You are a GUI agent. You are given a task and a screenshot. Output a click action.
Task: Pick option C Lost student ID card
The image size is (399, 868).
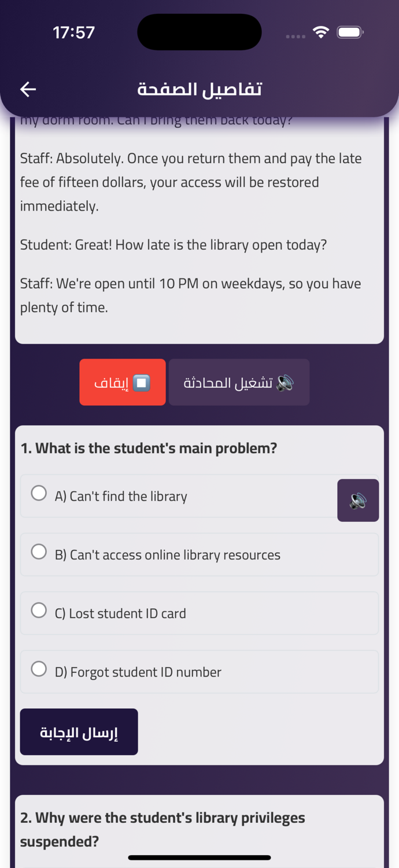[x=199, y=613]
